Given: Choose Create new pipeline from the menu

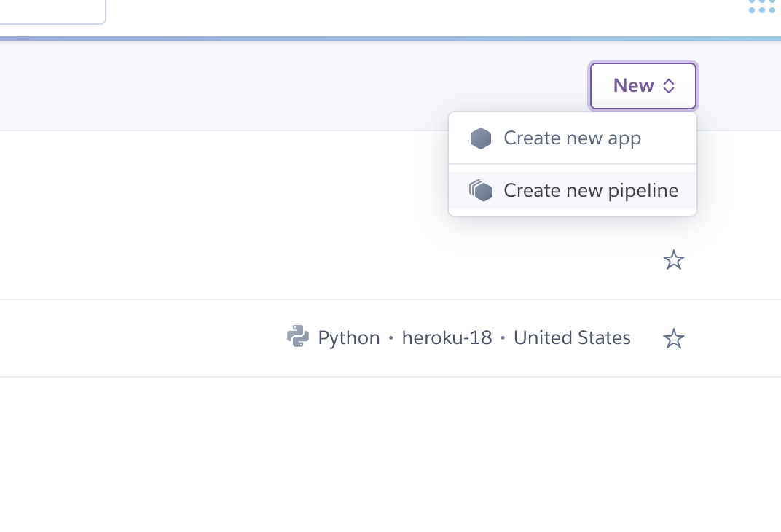Looking at the screenshot, I should (591, 191).
